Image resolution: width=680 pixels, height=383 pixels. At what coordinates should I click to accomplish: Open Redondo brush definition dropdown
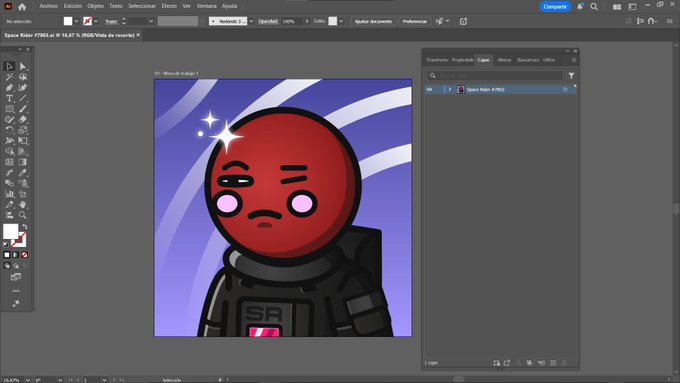coord(251,21)
